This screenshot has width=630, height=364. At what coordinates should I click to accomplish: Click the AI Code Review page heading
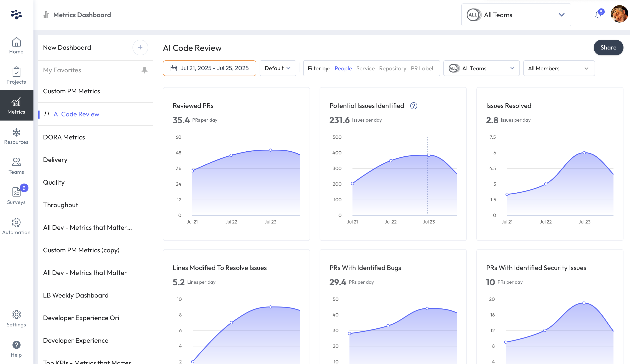(x=192, y=48)
